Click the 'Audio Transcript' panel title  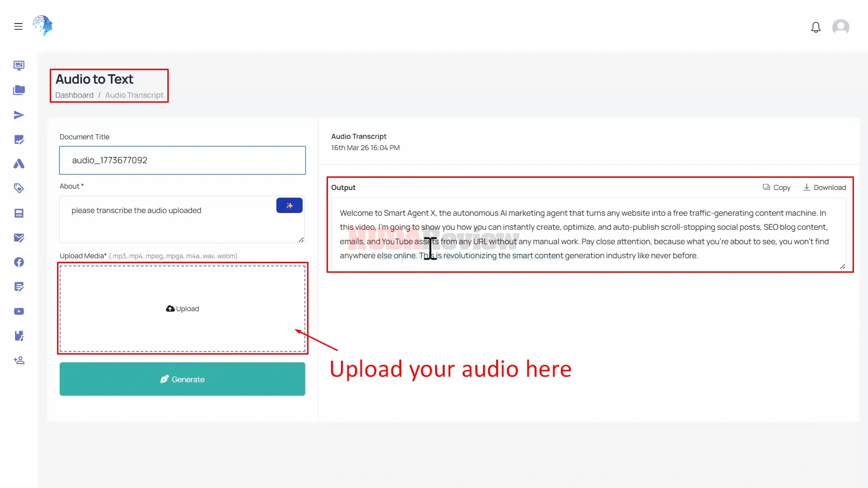[359, 136]
